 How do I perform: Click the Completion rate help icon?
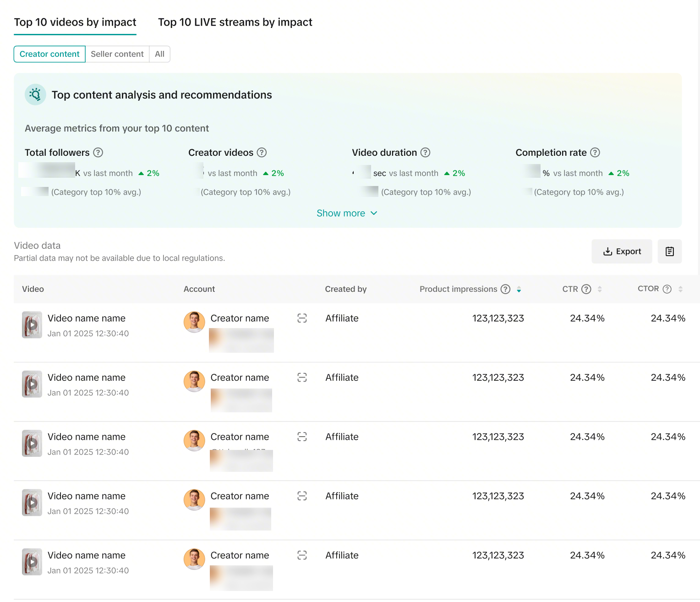pyautogui.click(x=595, y=153)
